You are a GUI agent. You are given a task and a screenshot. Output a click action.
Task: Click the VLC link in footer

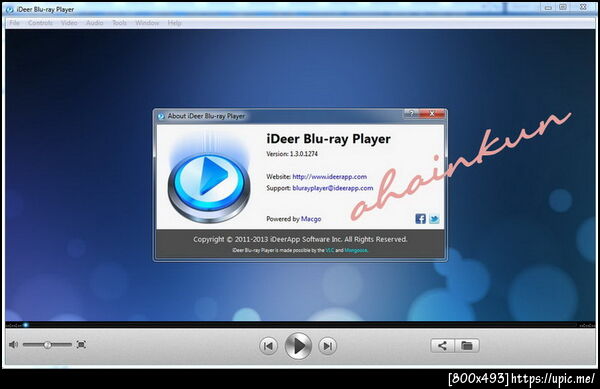(329, 251)
